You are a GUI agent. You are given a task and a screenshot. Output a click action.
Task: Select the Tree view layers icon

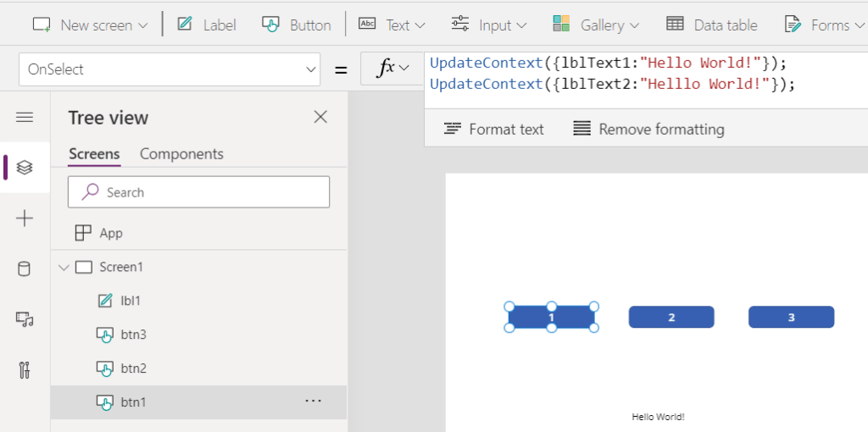(x=25, y=168)
